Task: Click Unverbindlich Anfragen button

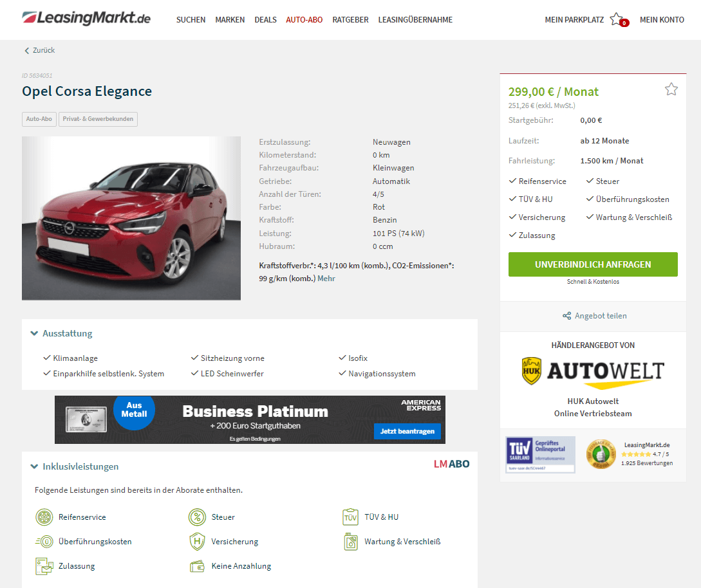Action: [593, 264]
